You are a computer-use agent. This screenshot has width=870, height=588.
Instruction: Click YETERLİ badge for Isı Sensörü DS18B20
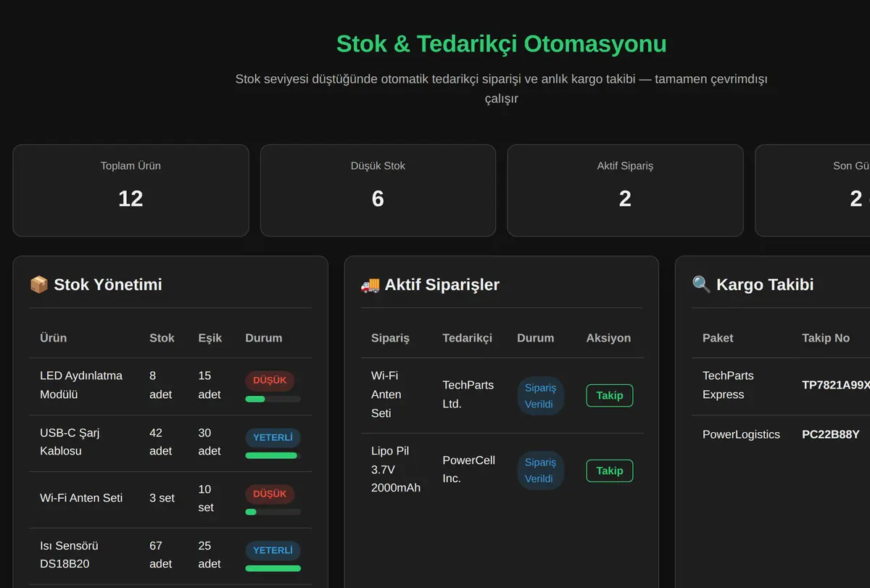point(273,550)
